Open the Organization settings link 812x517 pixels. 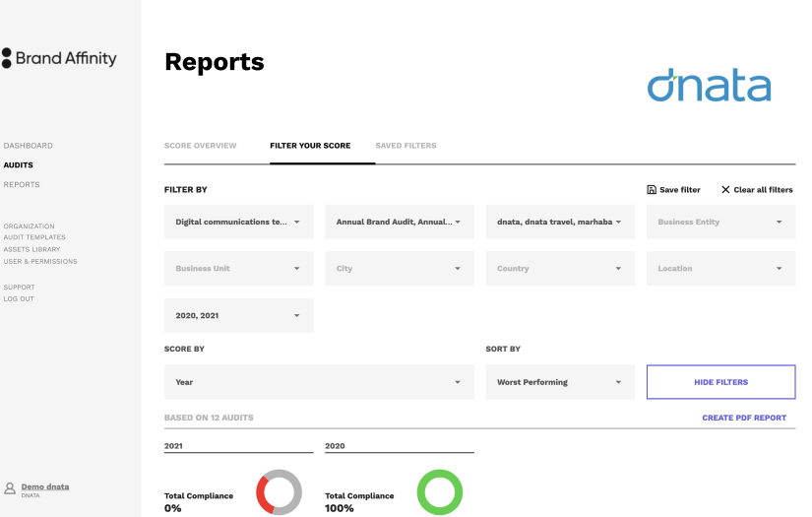point(29,226)
